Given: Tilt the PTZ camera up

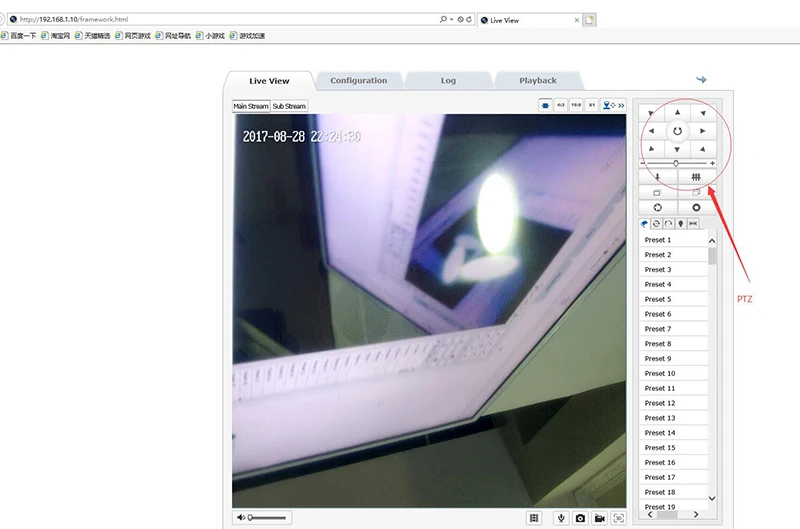Looking at the screenshot, I should click(677, 112).
